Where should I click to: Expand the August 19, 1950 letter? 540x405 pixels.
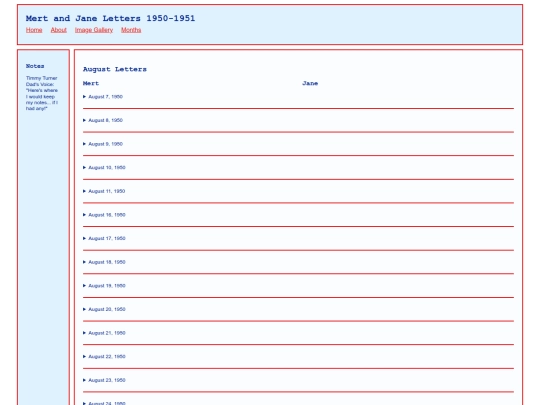click(x=104, y=286)
